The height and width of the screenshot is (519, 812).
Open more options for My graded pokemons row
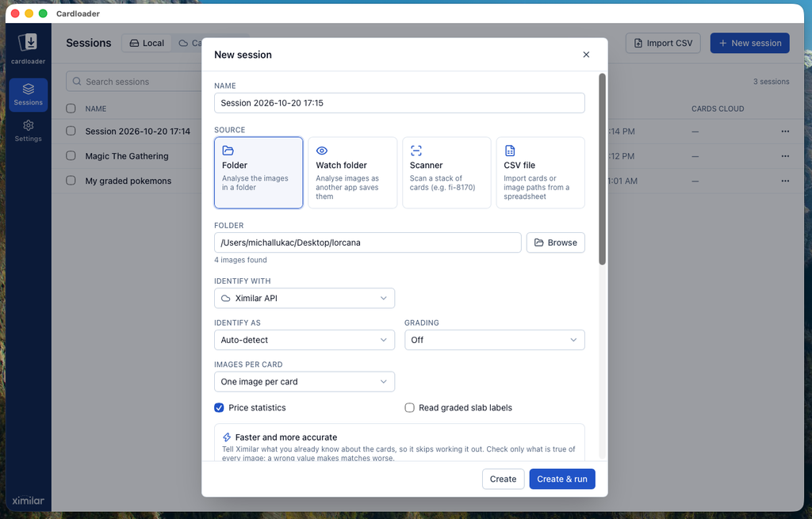tap(785, 181)
